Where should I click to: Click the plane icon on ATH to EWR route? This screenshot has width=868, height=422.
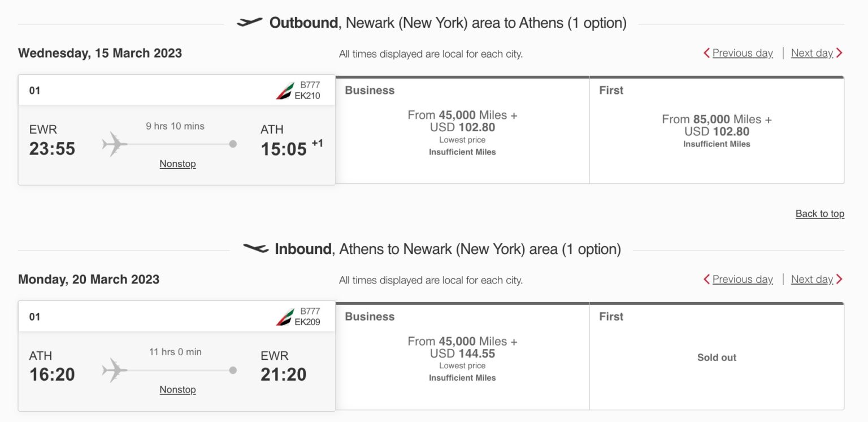(115, 370)
